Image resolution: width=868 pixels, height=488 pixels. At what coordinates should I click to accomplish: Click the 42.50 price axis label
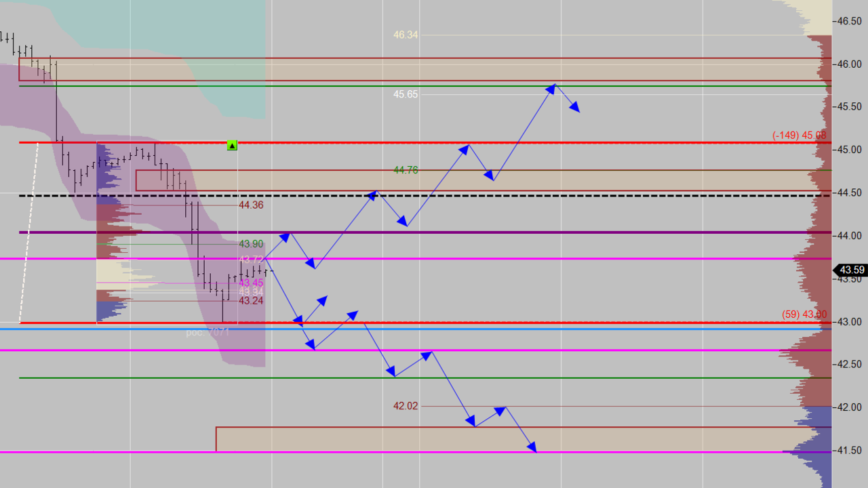coord(850,365)
